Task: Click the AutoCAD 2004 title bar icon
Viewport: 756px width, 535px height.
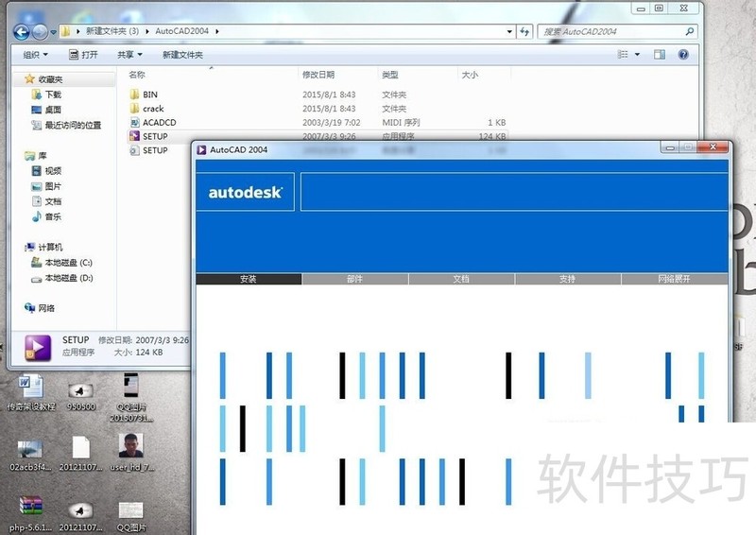Action: point(201,149)
